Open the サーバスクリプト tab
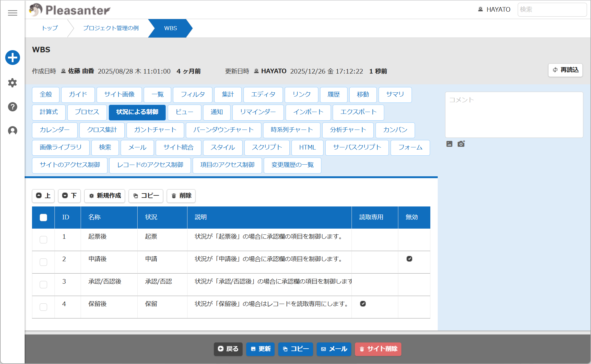 point(357,147)
